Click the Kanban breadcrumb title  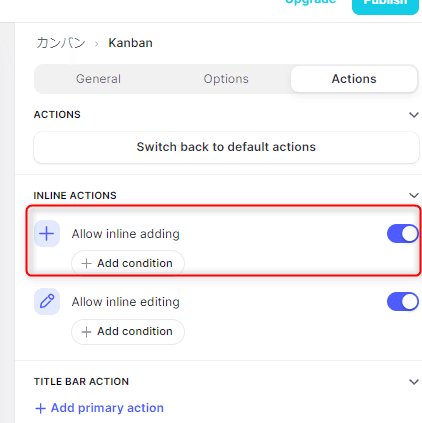tap(130, 43)
